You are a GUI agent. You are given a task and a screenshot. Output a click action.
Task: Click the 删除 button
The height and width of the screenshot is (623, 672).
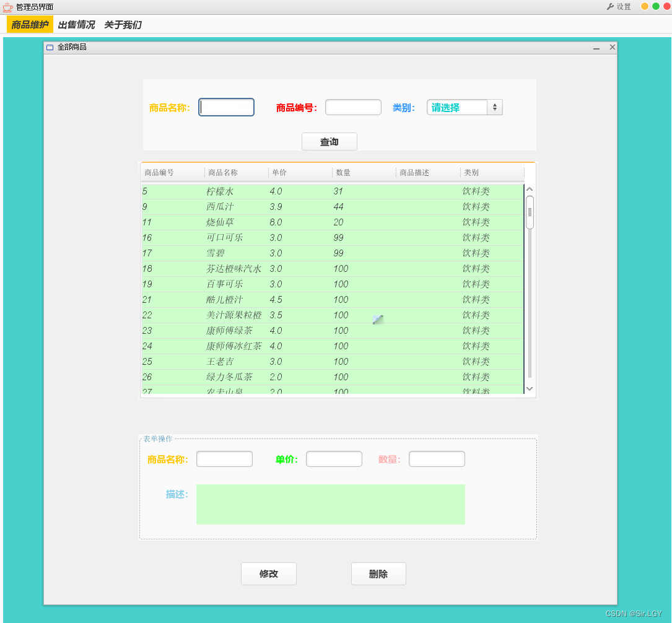click(x=378, y=573)
